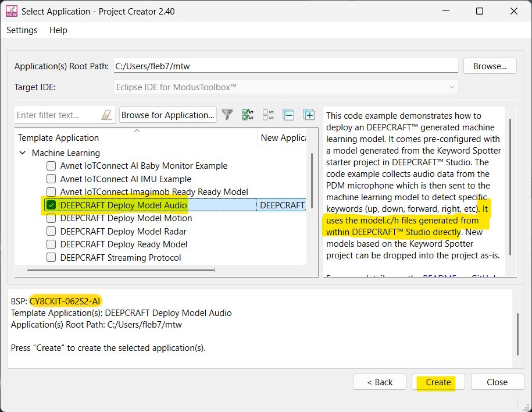Check DEEPCRAFT Deploy Ready Model
This screenshot has width=532, height=412.
[51, 244]
